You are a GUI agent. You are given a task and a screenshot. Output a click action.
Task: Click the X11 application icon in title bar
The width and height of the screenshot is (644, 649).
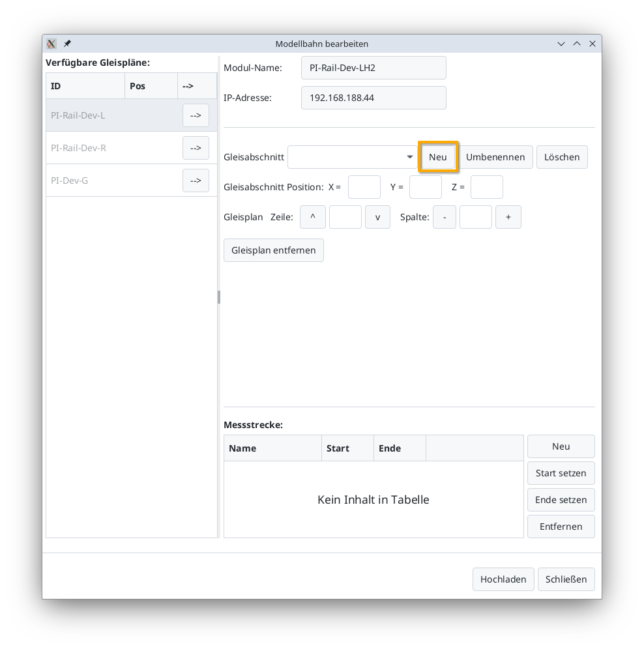[x=51, y=44]
